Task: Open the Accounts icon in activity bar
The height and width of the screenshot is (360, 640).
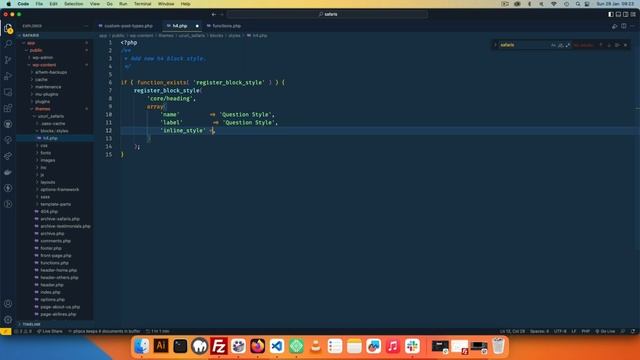Action: click(8, 304)
